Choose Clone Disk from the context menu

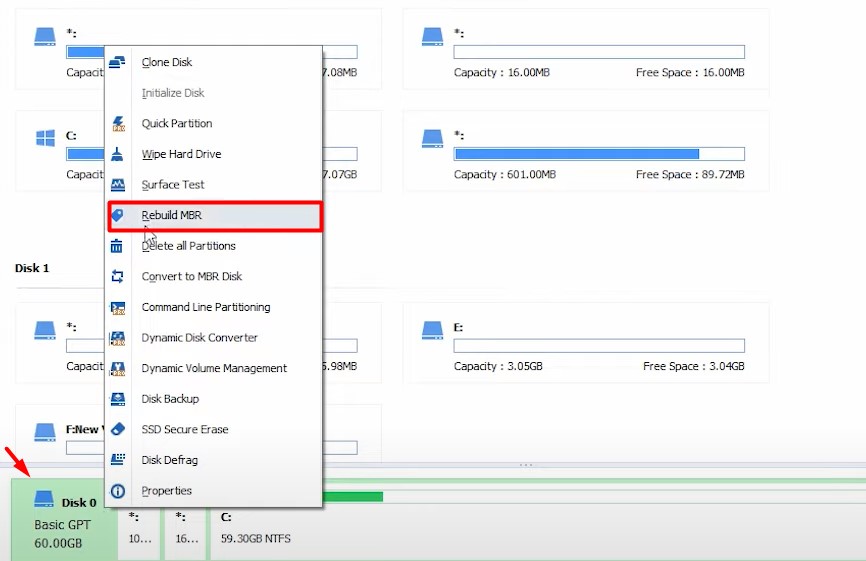(x=215, y=62)
